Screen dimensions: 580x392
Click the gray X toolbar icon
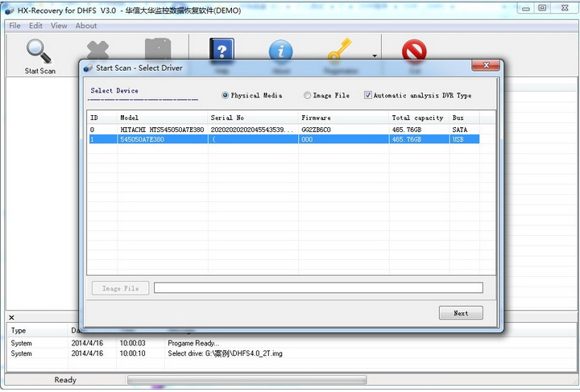coord(97,50)
